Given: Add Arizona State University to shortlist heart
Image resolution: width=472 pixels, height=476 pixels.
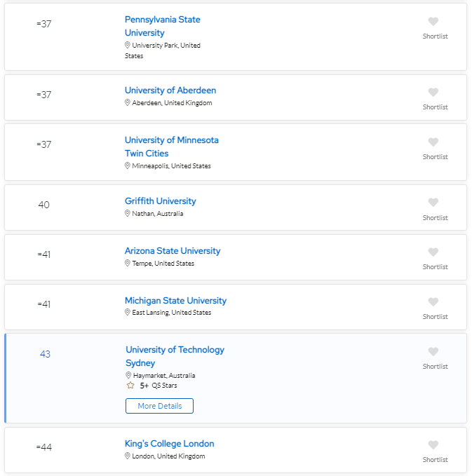Looking at the screenshot, I should click(433, 252).
